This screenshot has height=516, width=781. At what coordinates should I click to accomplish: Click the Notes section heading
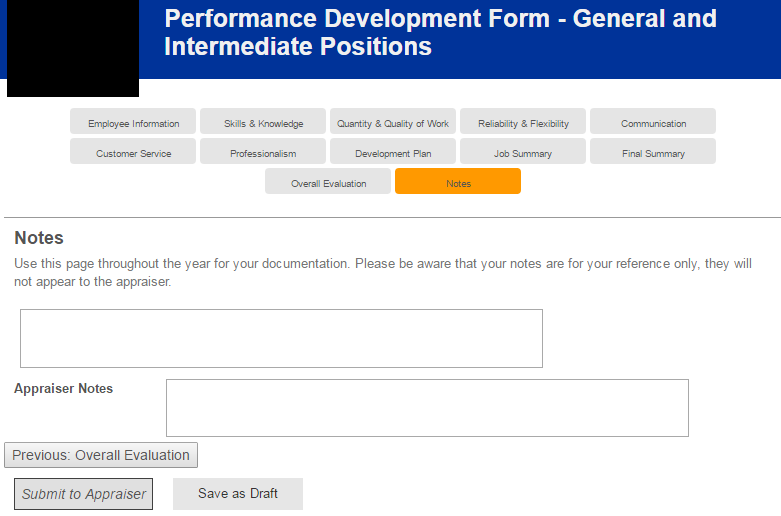pos(39,238)
